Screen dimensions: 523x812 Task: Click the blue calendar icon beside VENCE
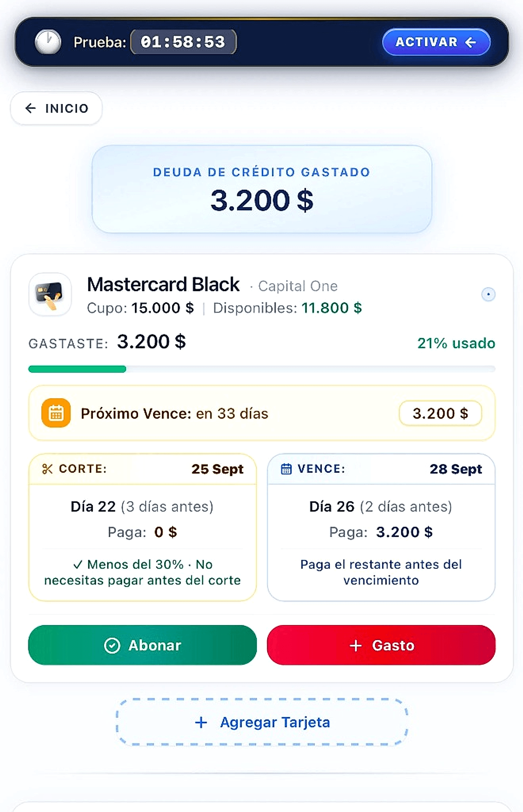coord(286,469)
